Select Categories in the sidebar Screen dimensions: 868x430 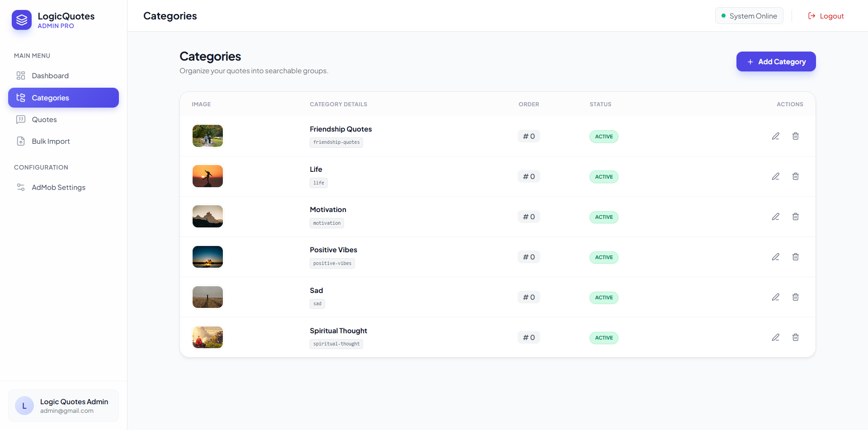pyautogui.click(x=63, y=98)
